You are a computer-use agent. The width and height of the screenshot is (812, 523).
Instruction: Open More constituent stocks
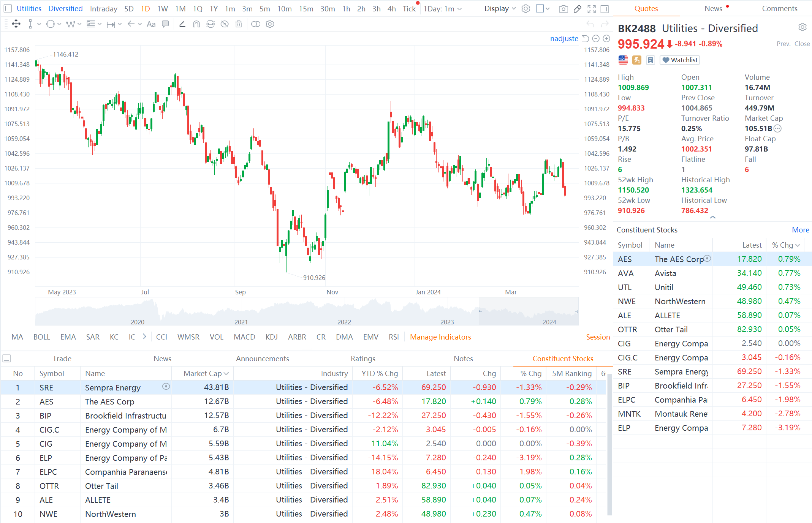(800, 230)
